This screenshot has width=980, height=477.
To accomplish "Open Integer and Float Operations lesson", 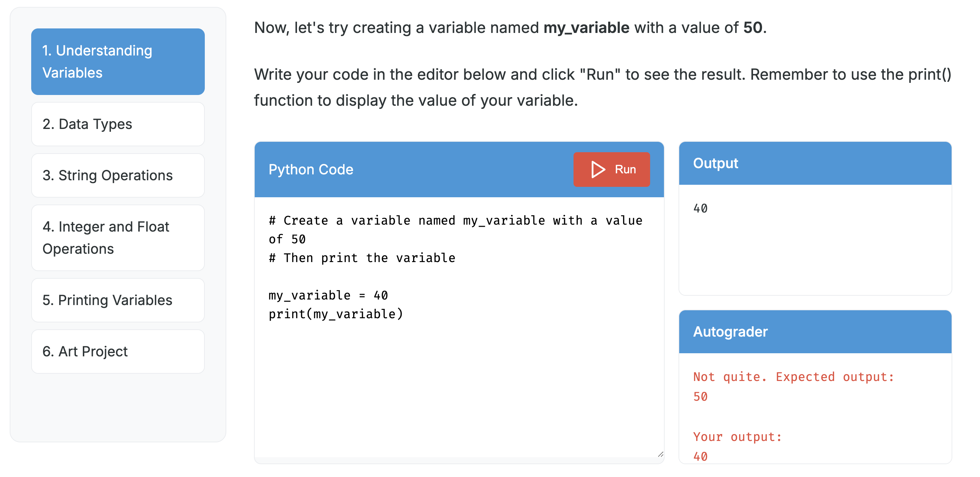I will tap(118, 238).
